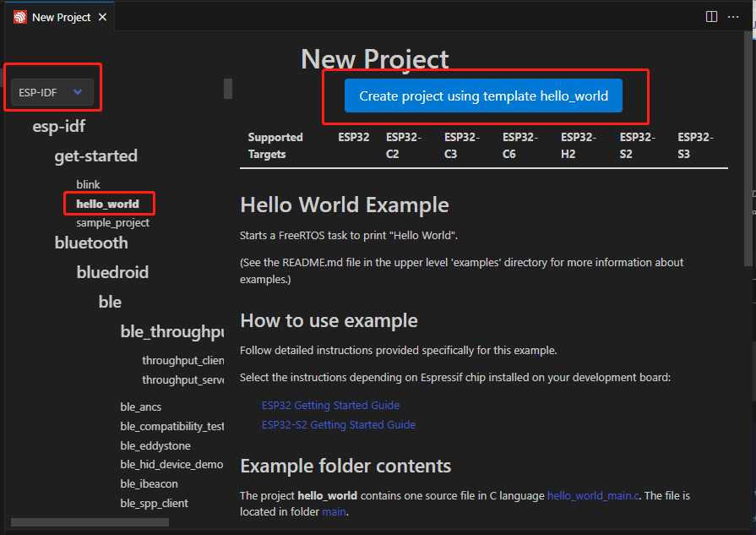Select the throughput_server example

coord(182,379)
